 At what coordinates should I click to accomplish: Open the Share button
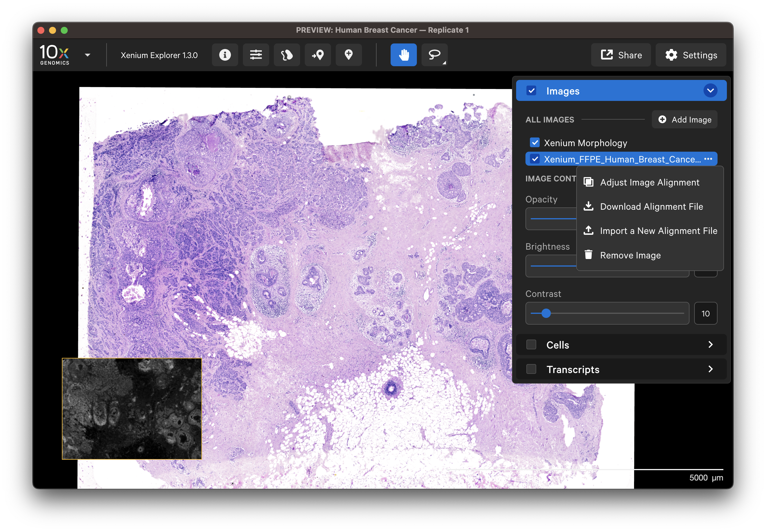click(621, 55)
